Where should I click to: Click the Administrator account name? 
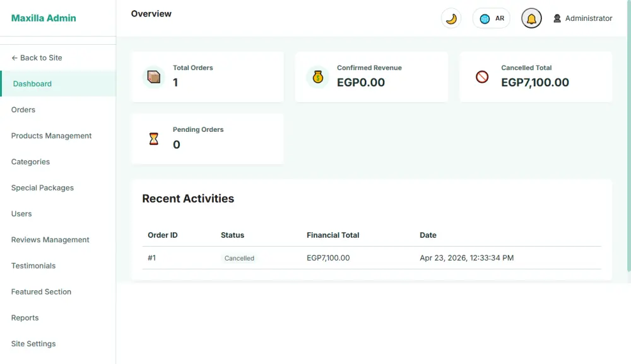click(589, 18)
